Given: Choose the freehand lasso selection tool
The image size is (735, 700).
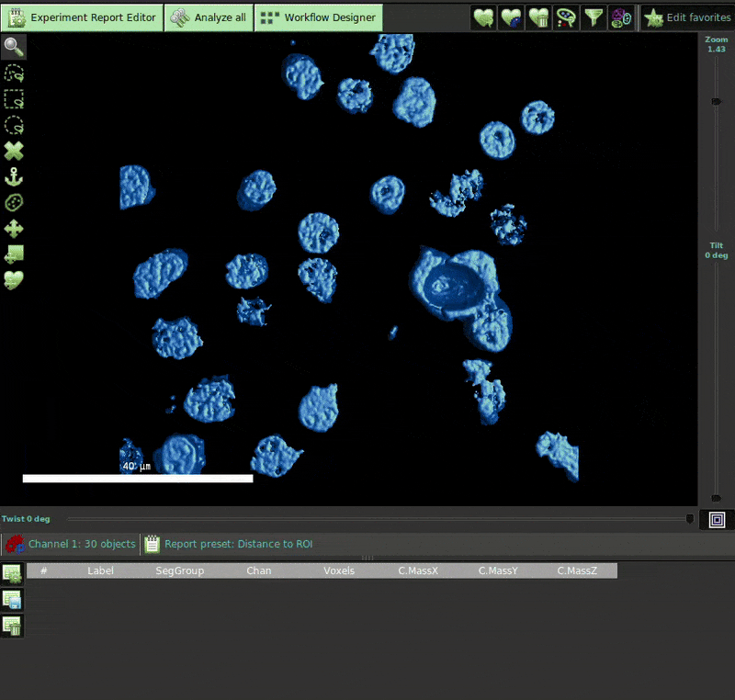Looking at the screenshot, I should (x=14, y=73).
